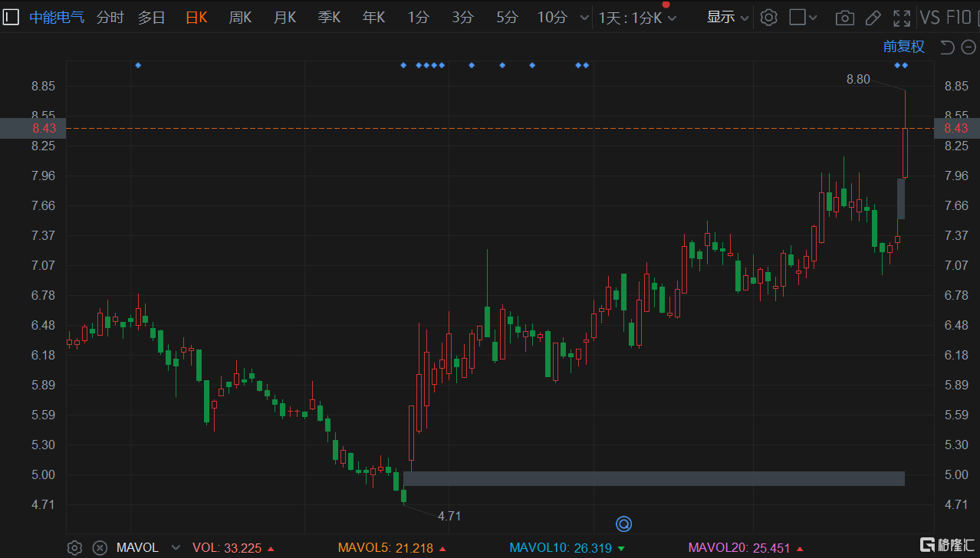This screenshot has width=980, height=558.
Task: Select the 3分 interval tab
Action: click(463, 17)
